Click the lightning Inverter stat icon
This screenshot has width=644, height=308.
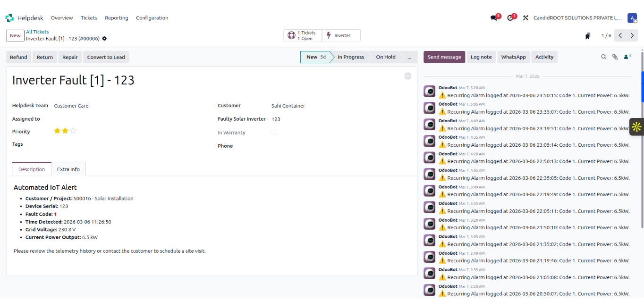pos(329,35)
